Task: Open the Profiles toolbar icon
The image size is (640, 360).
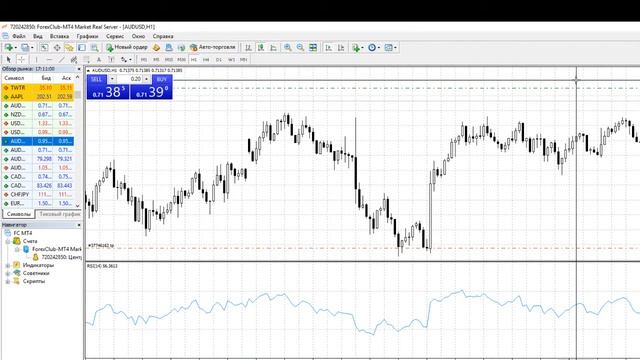Action: pyautogui.click(x=25, y=48)
